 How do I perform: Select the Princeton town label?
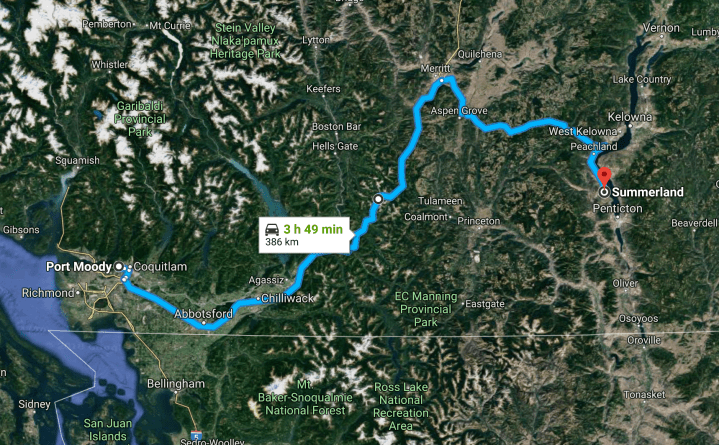click(x=479, y=221)
